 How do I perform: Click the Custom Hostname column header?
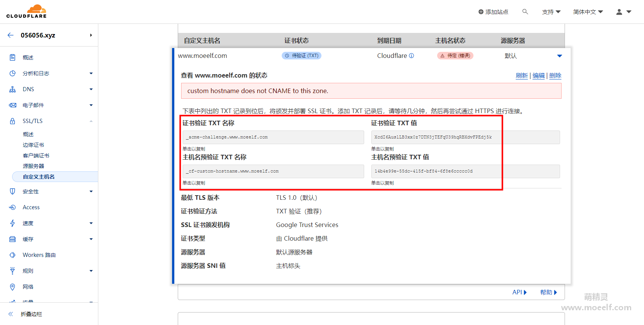(202, 40)
